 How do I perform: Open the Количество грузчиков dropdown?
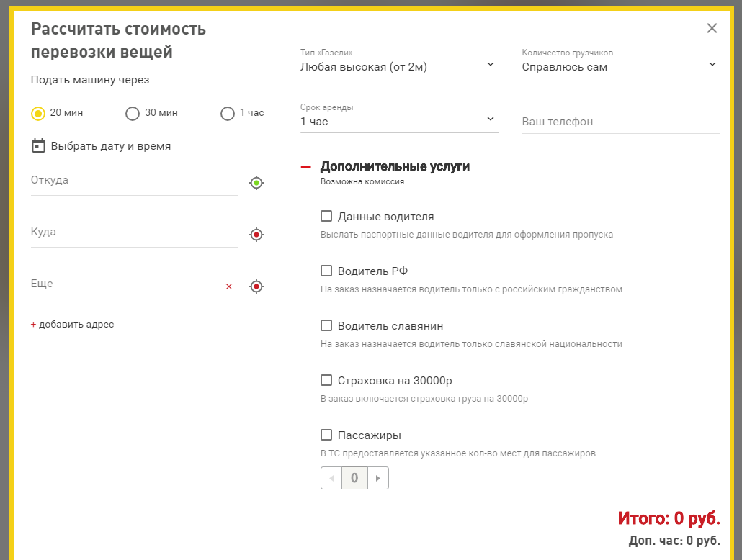[x=620, y=67]
